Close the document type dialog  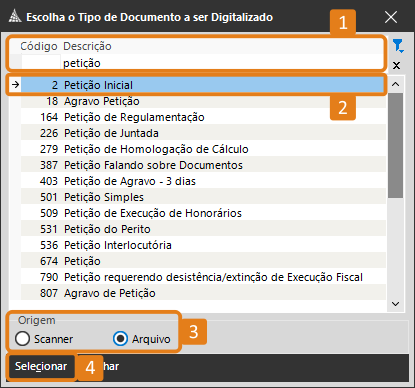[391, 17]
